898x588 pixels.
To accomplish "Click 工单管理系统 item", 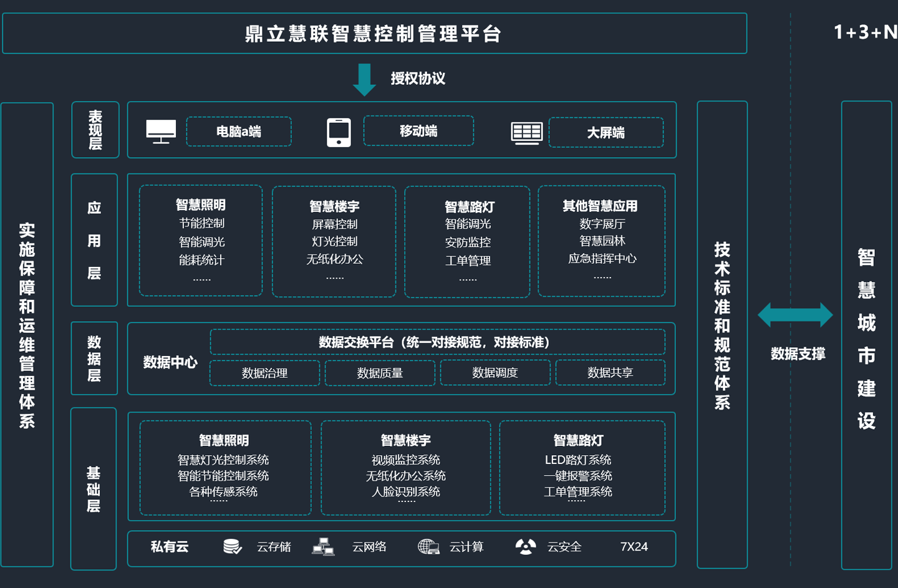I will [x=578, y=491].
